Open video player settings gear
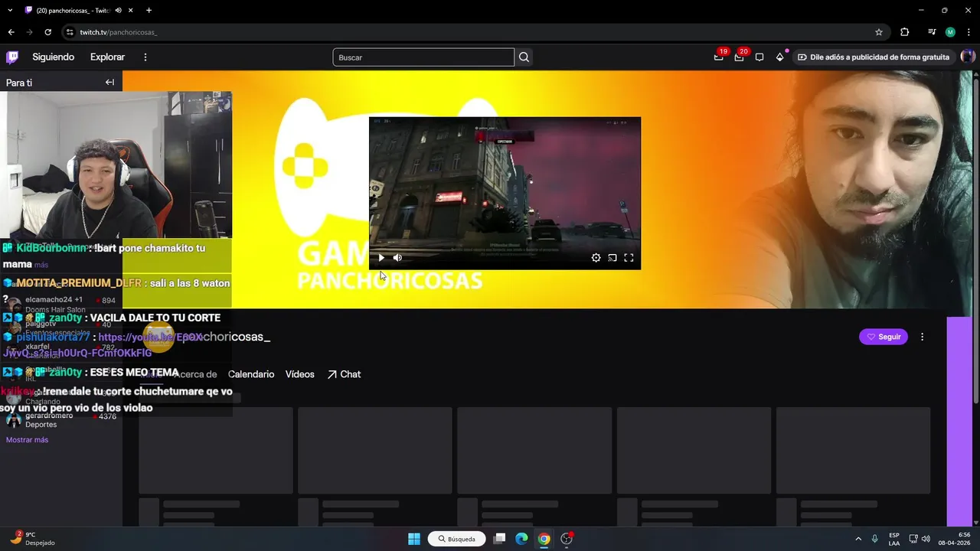This screenshot has width=980, height=551. [596, 258]
